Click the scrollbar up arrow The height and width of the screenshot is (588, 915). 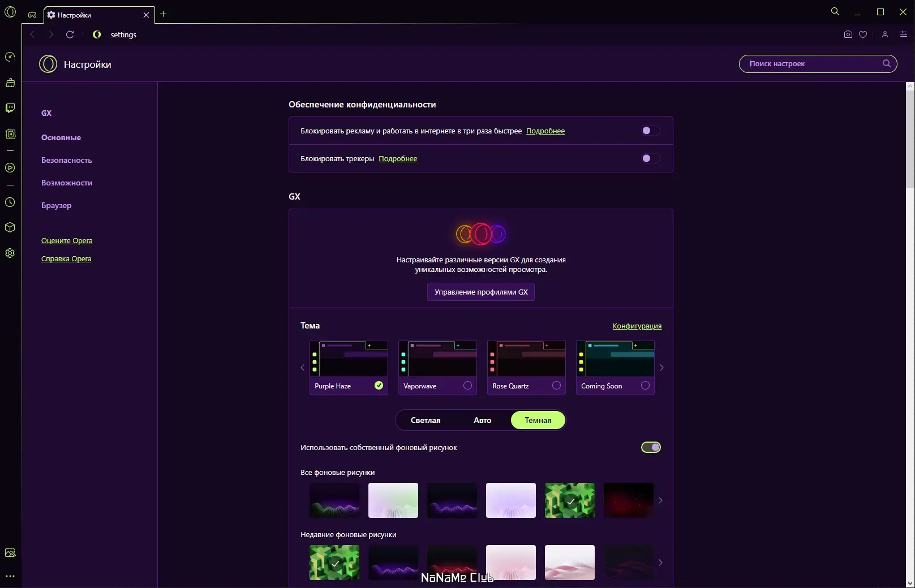tap(910, 87)
